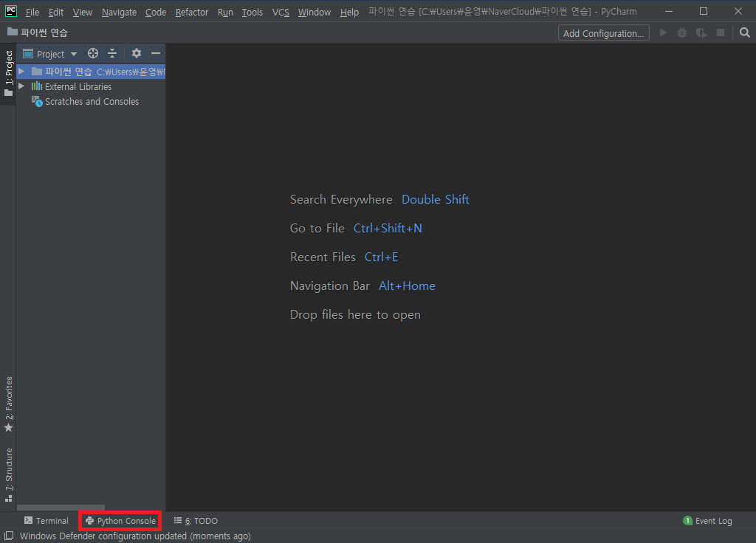Image resolution: width=756 pixels, height=543 pixels.
Task: Toggle the 2: Favorites side tool window
Action: (8, 404)
